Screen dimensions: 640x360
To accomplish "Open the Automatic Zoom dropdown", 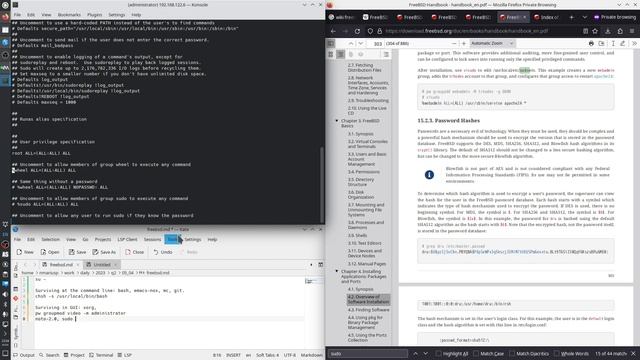I will (492, 43).
